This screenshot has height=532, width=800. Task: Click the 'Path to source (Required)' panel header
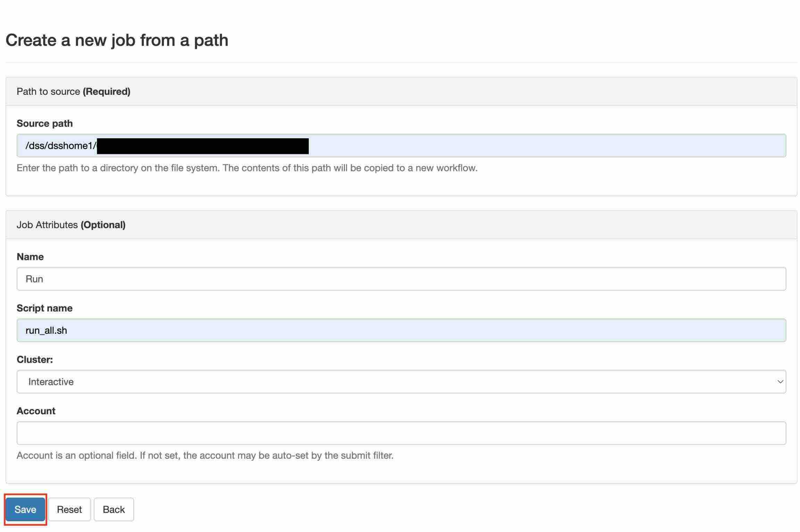74,91
